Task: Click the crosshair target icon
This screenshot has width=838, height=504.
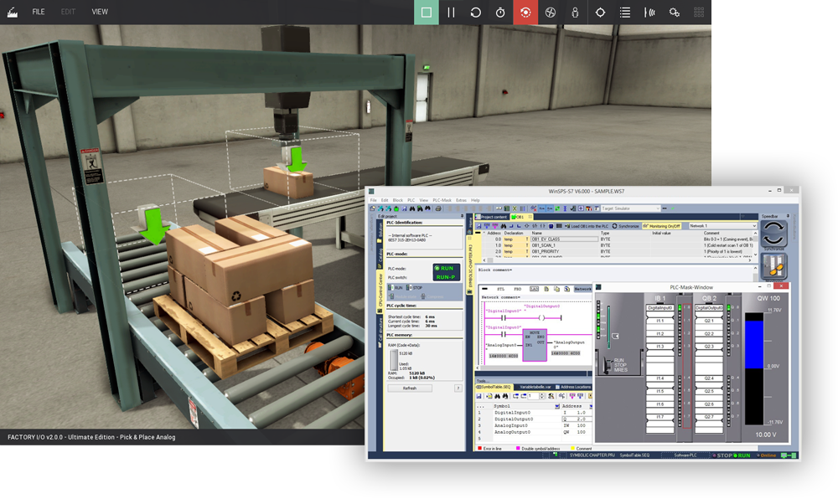Action: point(600,13)
